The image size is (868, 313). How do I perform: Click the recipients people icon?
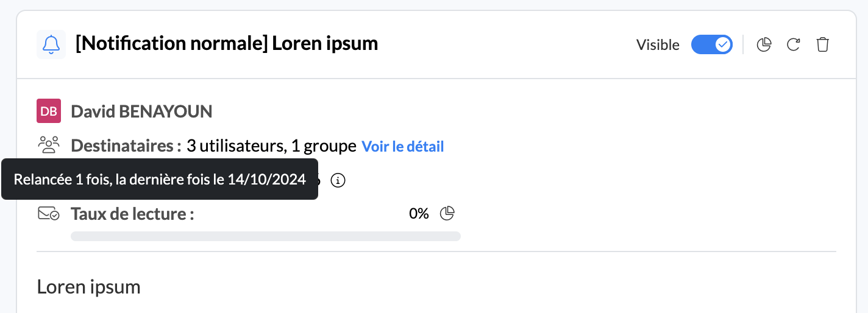click(x=49, y=146)
